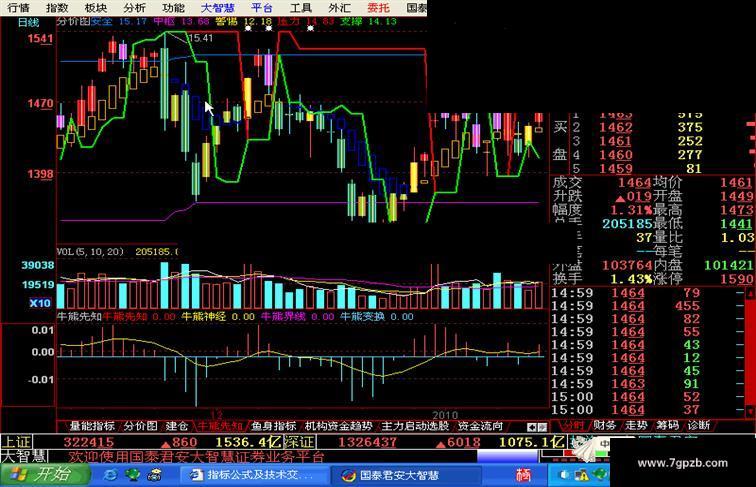The image size is (756, 487).
Task: Click the 日线 period label
Action: pyautogui.click(x=28, y=22)
